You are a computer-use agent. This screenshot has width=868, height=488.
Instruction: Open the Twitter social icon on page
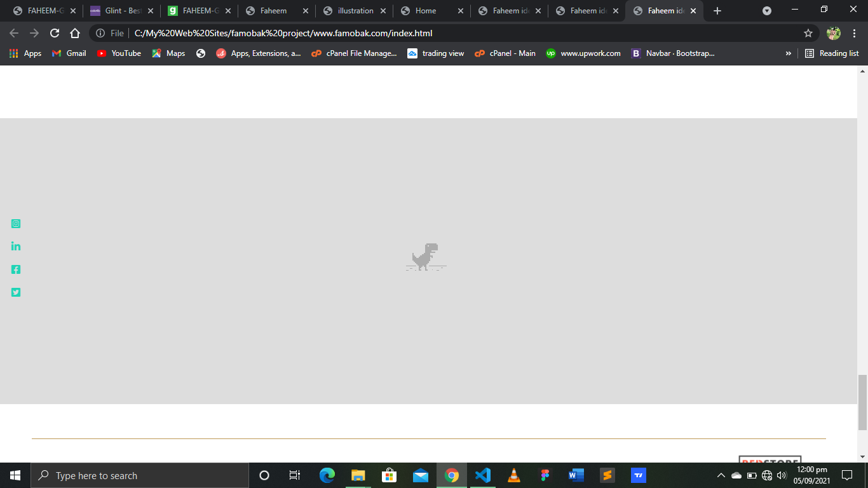pos(16,292)
